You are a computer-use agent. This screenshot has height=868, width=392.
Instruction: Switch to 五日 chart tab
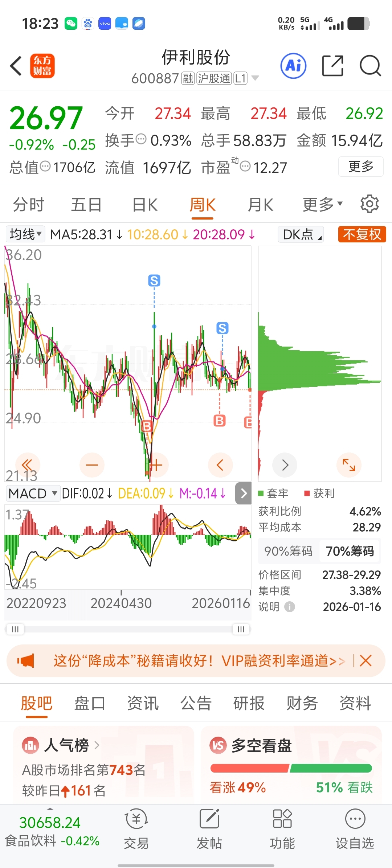coord(86,205)
